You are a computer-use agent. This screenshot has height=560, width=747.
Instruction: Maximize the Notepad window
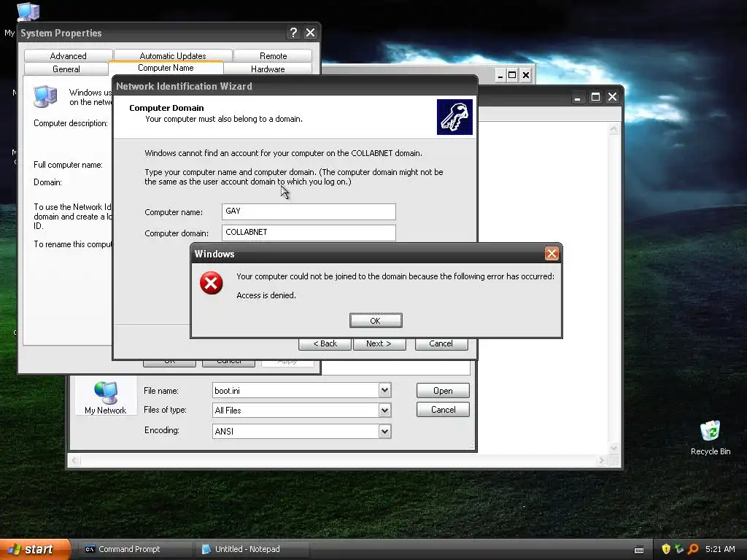coord(595,97)
